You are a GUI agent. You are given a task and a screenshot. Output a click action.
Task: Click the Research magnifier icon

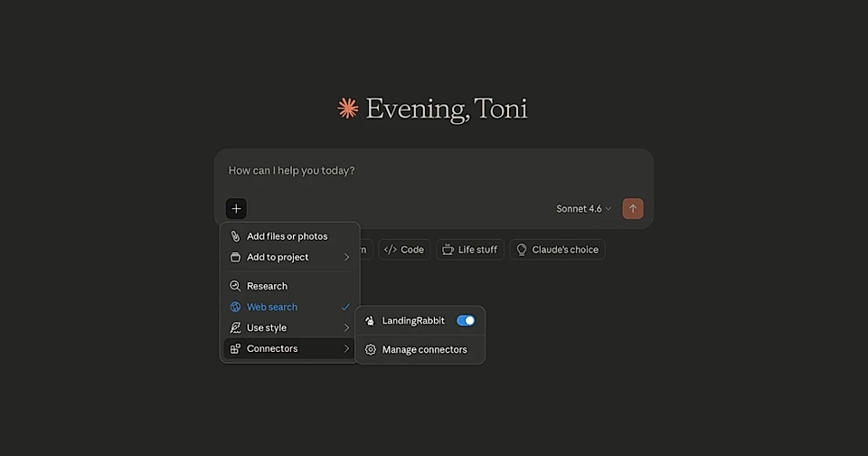pyautogui.click(x=235, y=286)
